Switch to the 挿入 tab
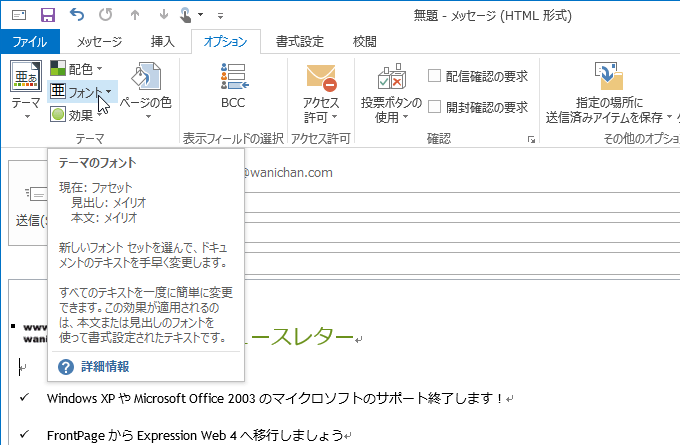This screenshot has height=445, width=680. tap(163, 42)
